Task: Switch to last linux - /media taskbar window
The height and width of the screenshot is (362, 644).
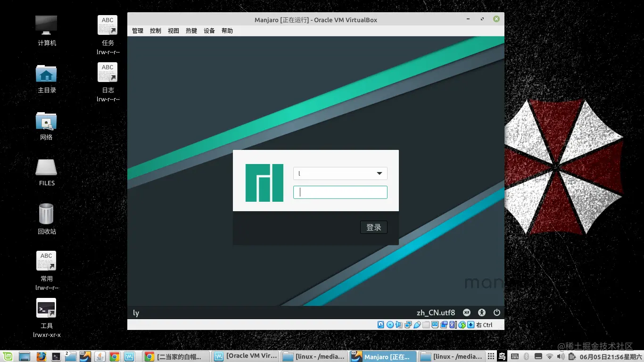Action: coord(452,357)
